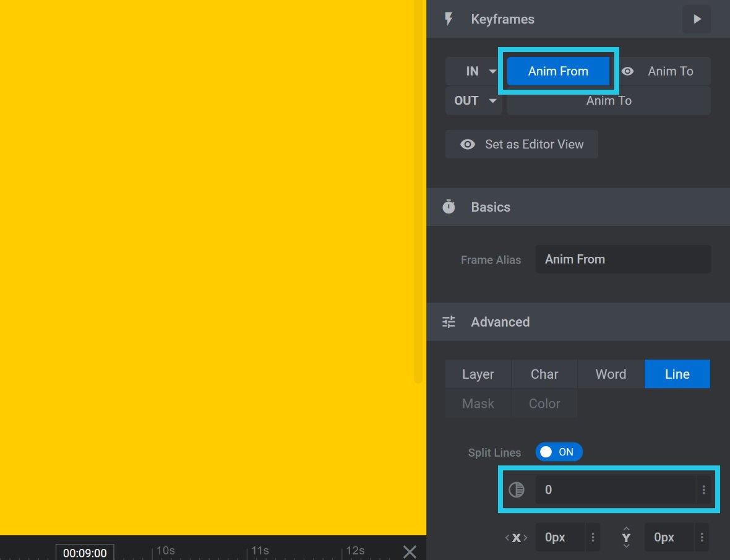
Task: Open options dots beside opacity field
Action: (703, 489)
